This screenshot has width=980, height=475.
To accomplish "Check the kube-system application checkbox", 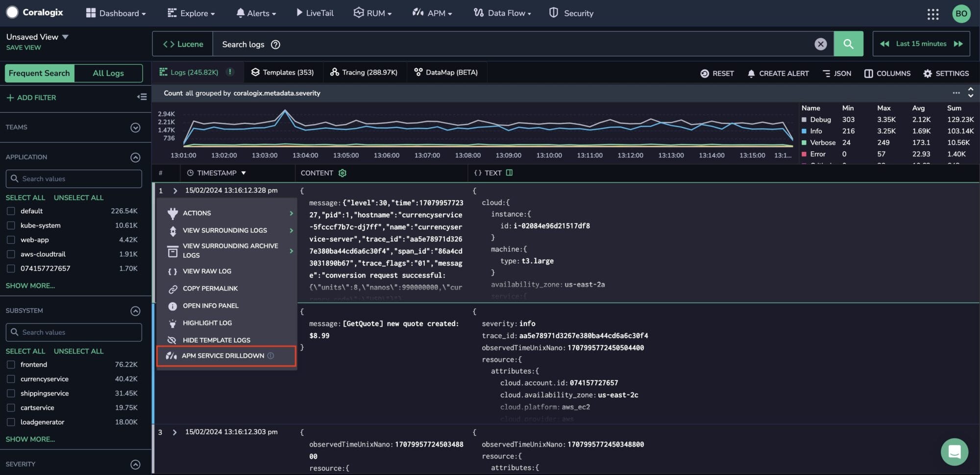I will click(11, 225).
